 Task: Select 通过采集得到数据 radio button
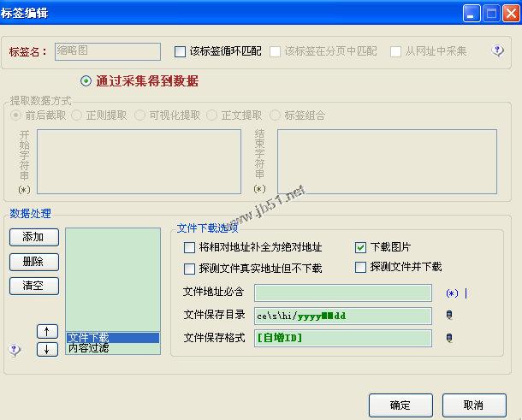click(86, 81)
